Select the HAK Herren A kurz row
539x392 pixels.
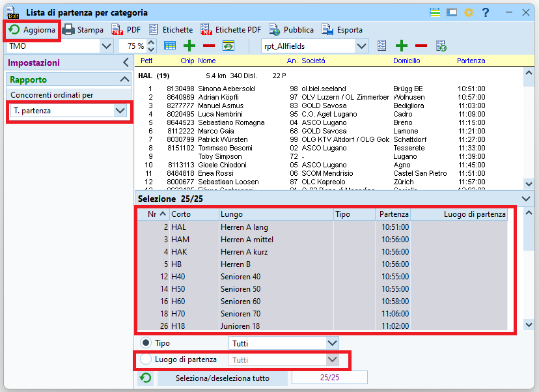322,252
